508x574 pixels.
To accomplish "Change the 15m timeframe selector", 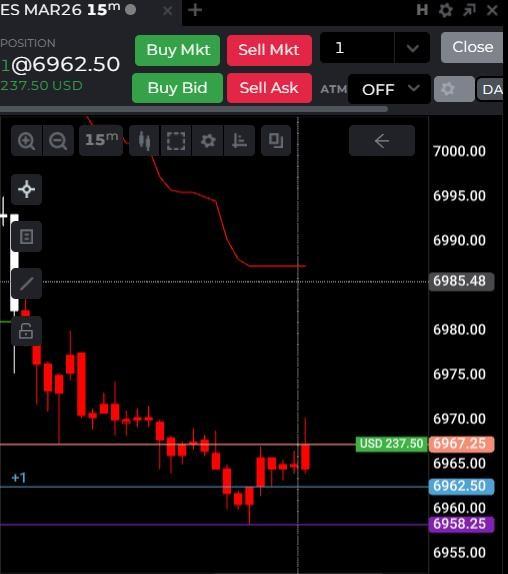I will [101, 141].
